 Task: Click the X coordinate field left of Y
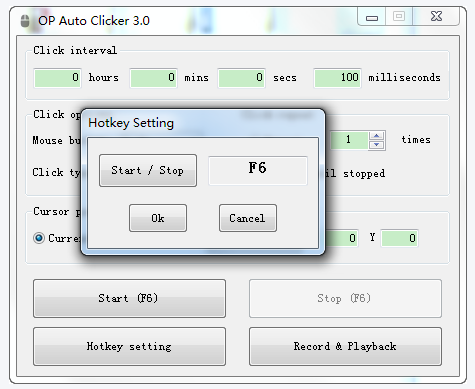[342, 238]
